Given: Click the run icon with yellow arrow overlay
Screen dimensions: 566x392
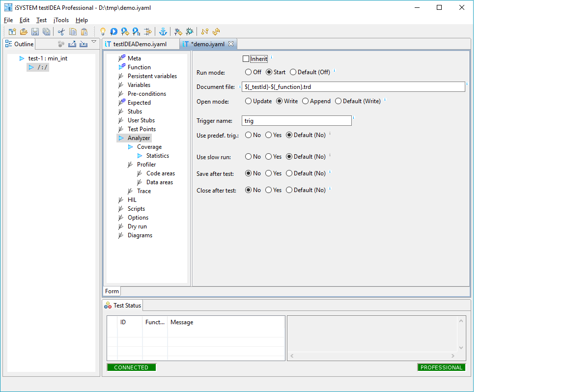Looking at the screenshot, I should pos(125,32).
